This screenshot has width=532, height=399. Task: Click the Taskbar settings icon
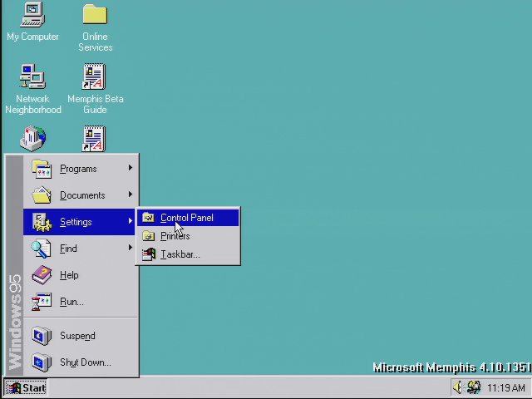coord(148,254)
